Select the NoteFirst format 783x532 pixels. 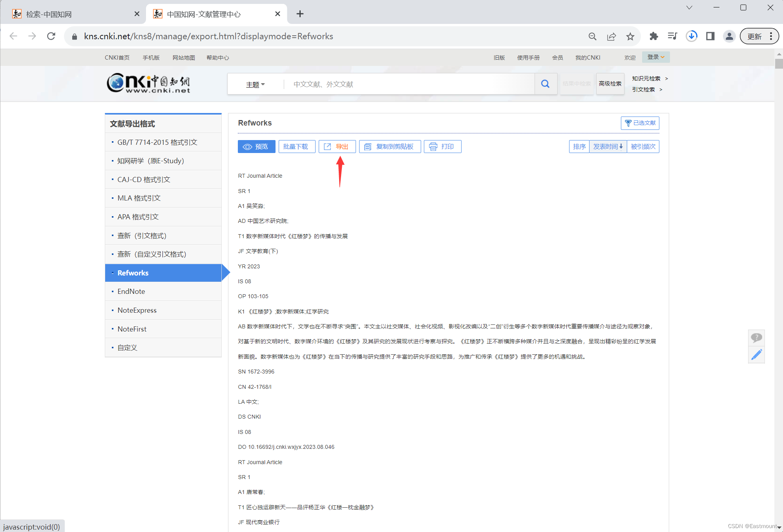tap(163, 329)
